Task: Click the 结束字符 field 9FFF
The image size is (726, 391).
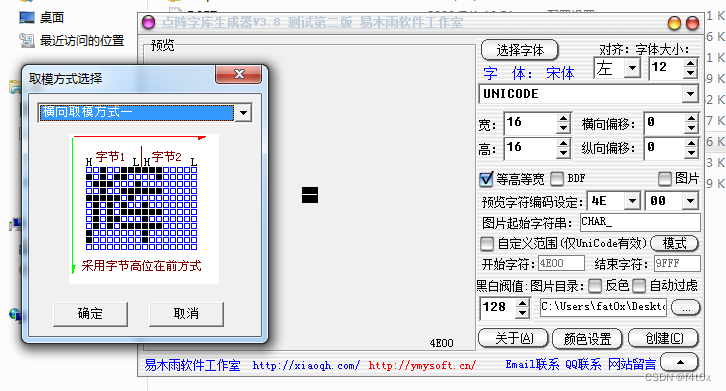Action: point(677,264)
